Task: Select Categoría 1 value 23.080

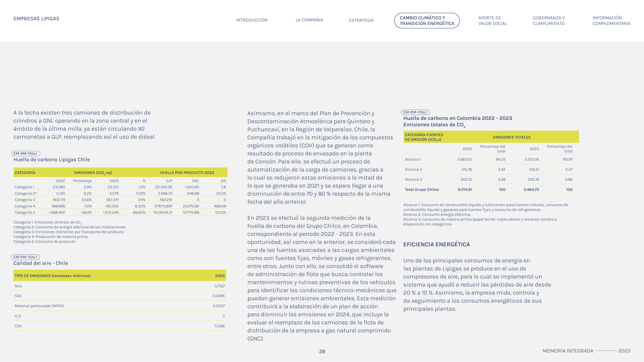Action: (x=59, y=187)
